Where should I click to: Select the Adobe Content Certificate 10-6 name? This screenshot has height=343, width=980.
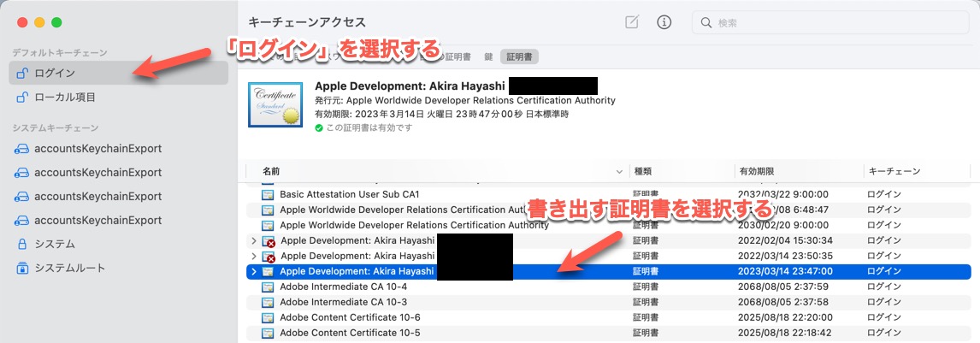[350, 317]
